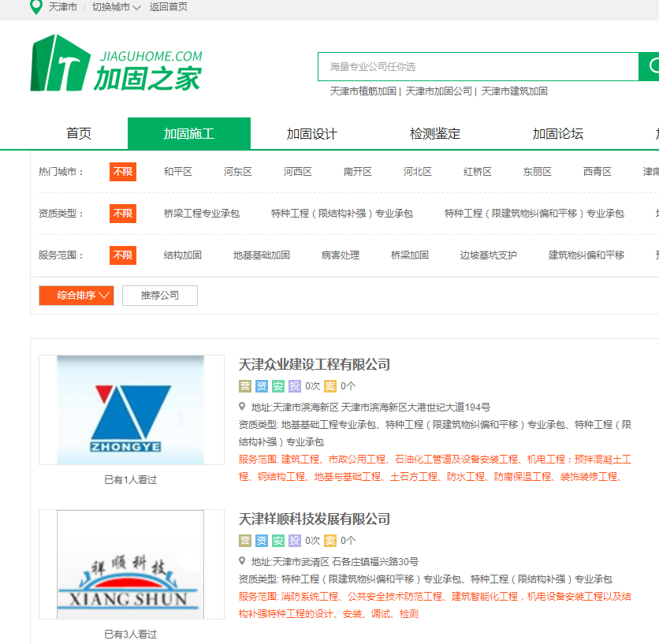659x644 pixels.
Task: Click the green search magnifier button
Action: [x=650, y=67]
